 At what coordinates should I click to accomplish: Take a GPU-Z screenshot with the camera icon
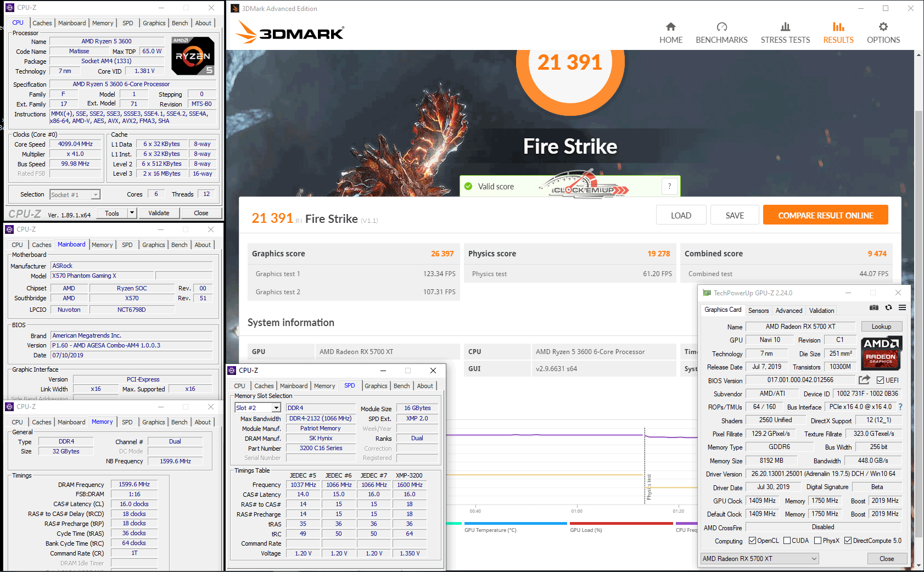click(x=874, y=308)
